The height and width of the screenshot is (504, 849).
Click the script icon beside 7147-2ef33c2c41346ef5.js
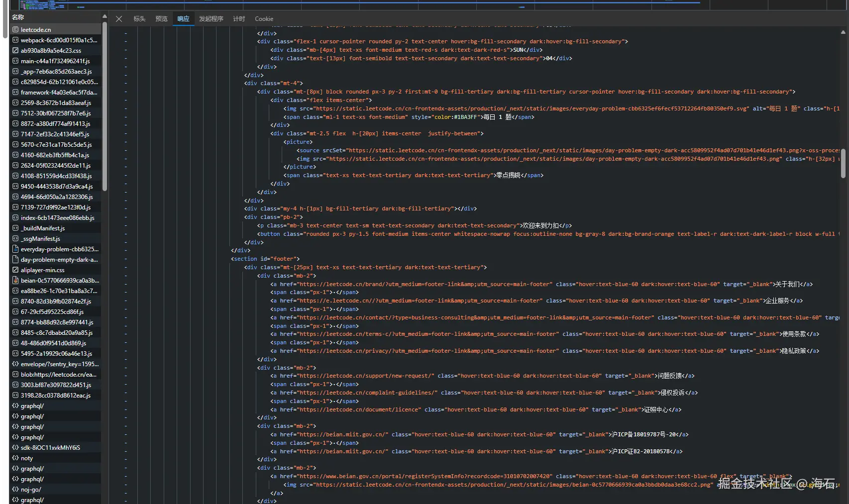tap(15, 134)
